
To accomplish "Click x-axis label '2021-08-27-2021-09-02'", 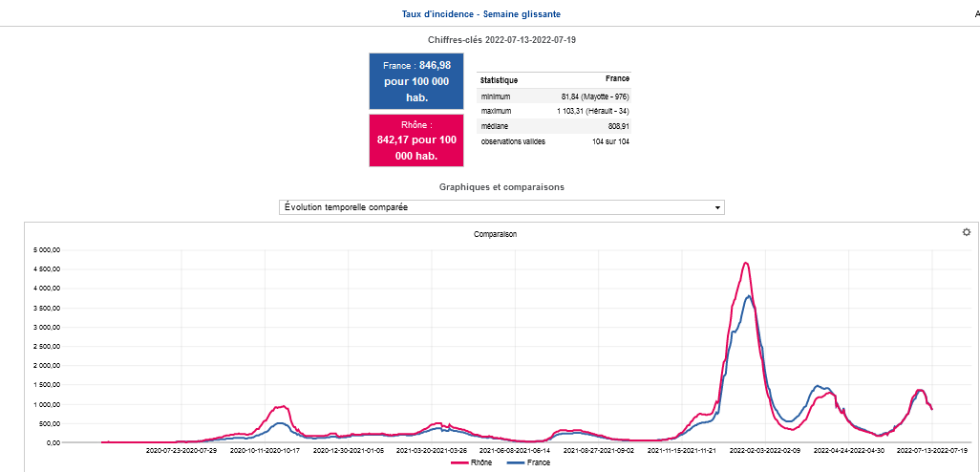I will pos(599,449).
